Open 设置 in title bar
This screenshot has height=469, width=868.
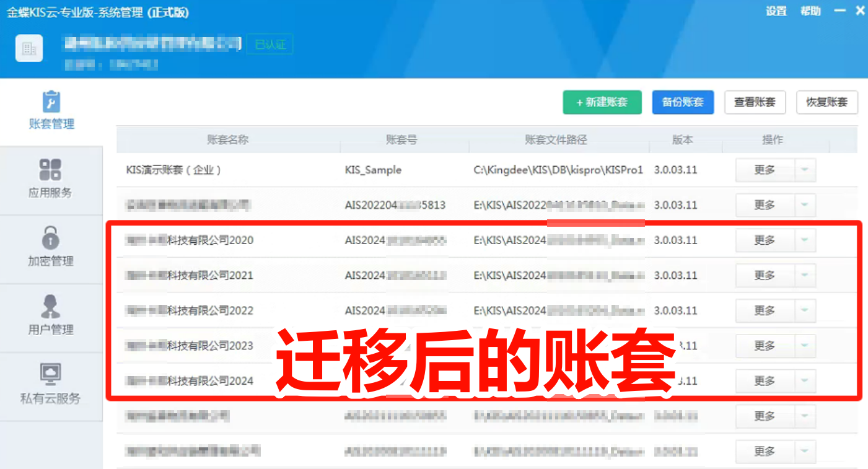coord(776,11)
